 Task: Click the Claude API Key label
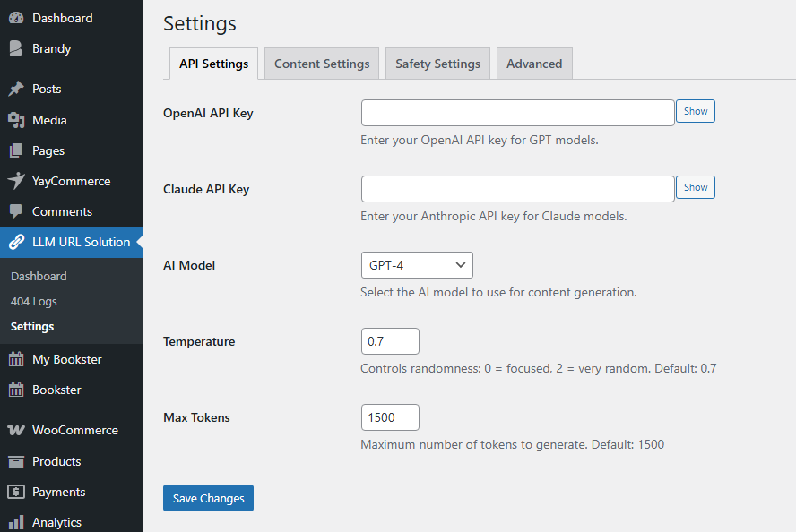pos(206,189)
